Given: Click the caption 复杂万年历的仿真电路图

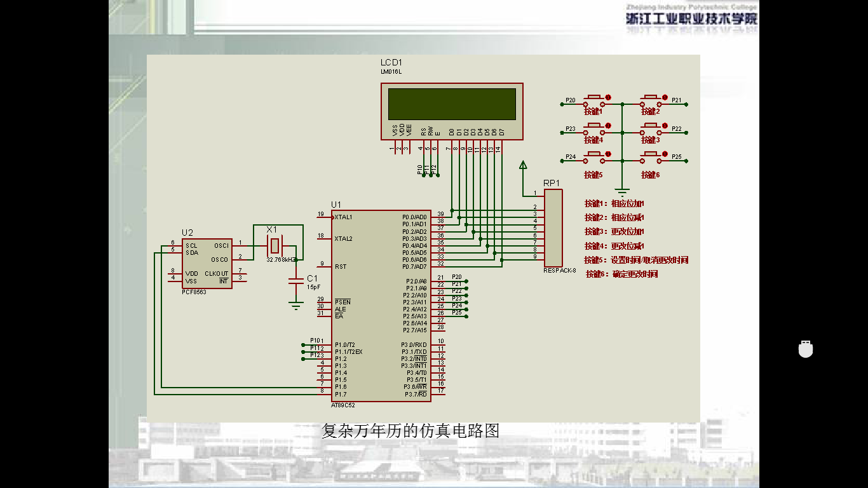Looking at the screenshot, I should 410,431.
